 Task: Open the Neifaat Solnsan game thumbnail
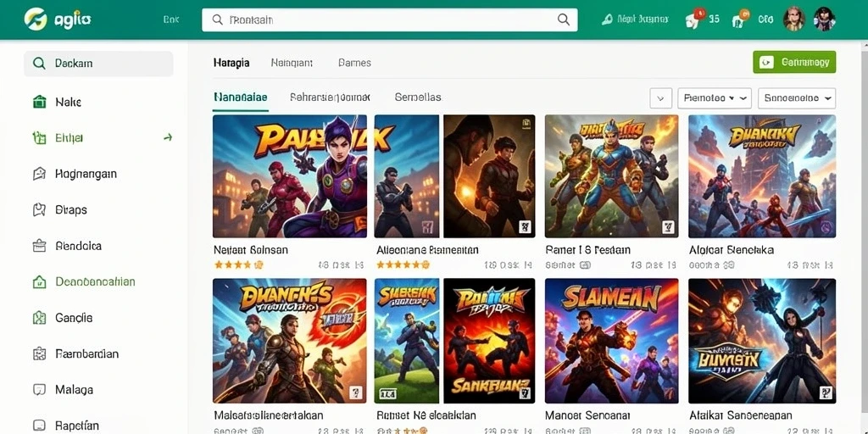tap(290, 176)
